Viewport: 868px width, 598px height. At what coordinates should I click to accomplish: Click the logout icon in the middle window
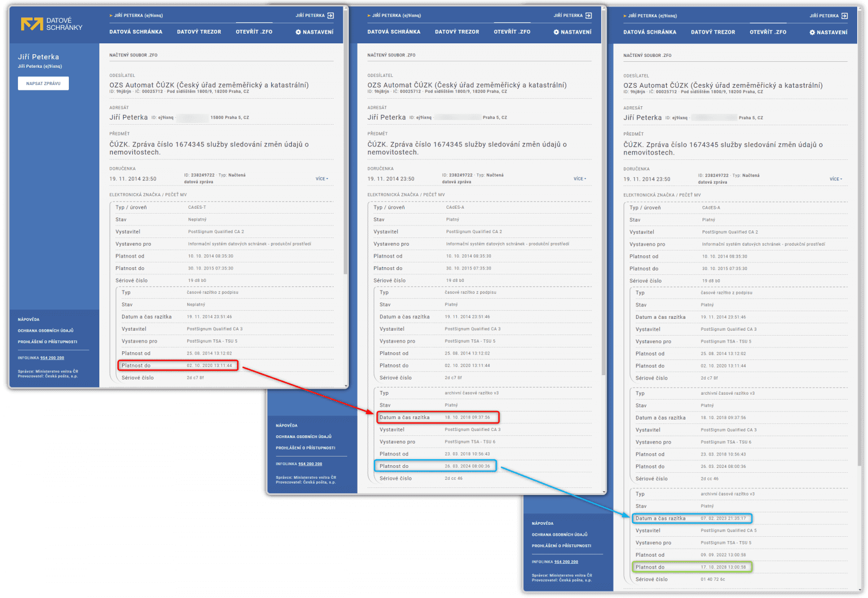click(589, 16)
